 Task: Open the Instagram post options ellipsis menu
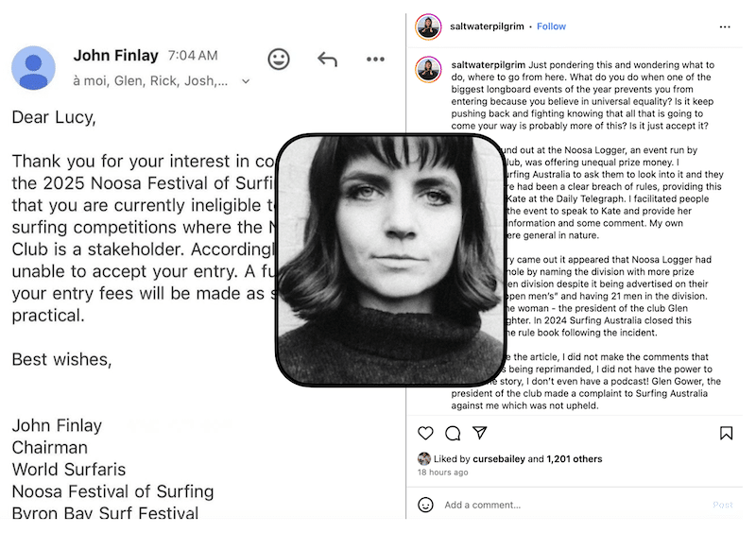click(725, 27)
